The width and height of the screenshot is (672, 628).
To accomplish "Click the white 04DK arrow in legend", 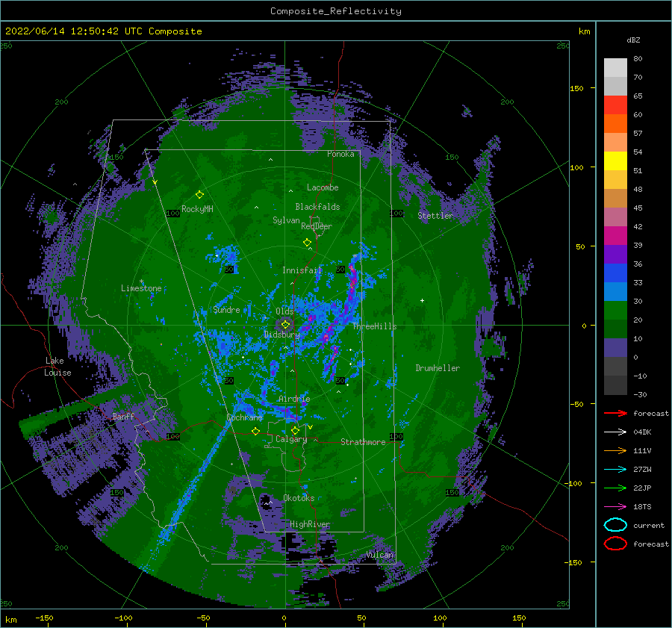I will [x=615, y=432].
